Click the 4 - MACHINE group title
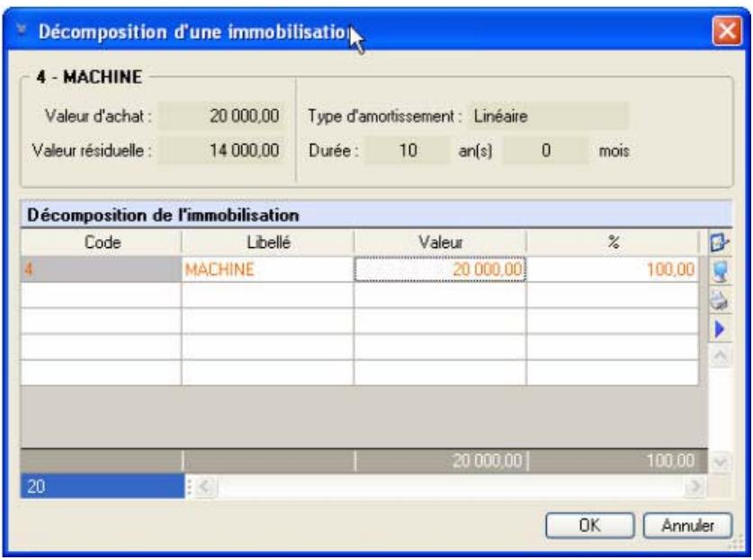This screenshot has height=560, width=753. click(x=89, y=76)
